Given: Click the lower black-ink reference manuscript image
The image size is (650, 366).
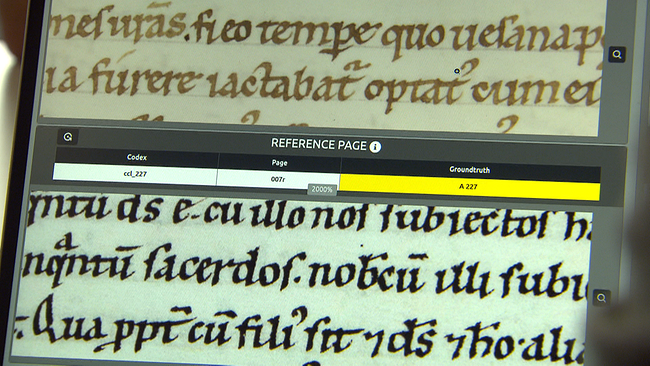Looking at the screenshot, I should click(303, 279).
